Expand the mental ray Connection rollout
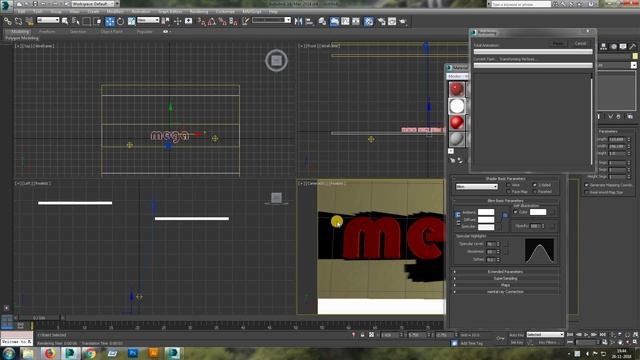Screen dimensions: 640x360 (x=505, y=292)
